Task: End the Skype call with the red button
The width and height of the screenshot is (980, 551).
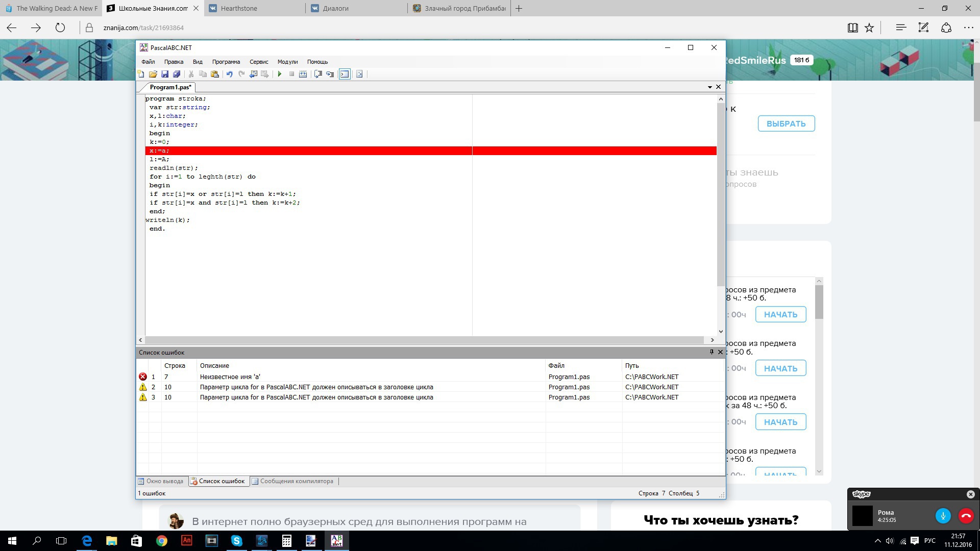Action: point(966,516)
